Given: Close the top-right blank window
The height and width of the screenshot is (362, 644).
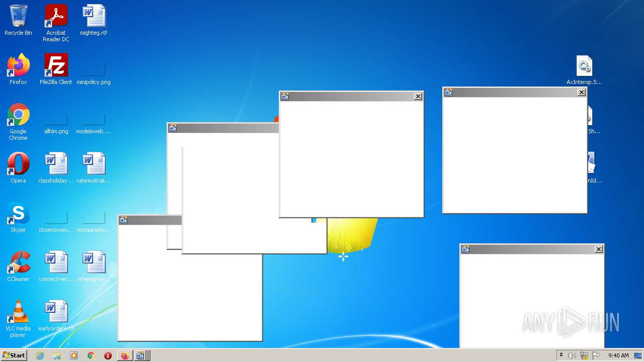Looking at the screenshot, I should (x=582, y=92).
